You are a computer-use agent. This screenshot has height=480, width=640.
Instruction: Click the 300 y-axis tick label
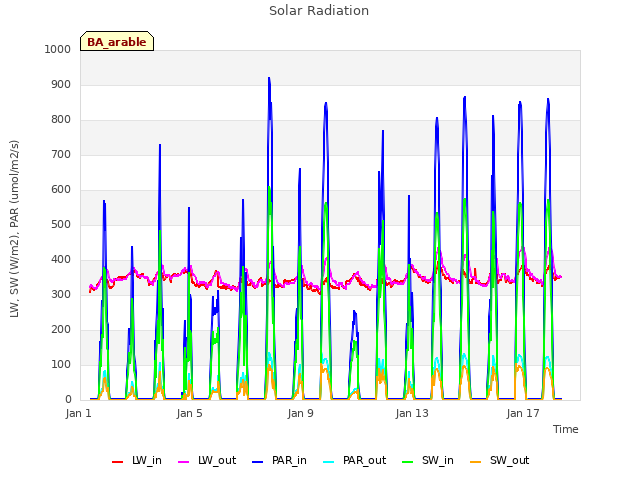(x=61, y=294)
